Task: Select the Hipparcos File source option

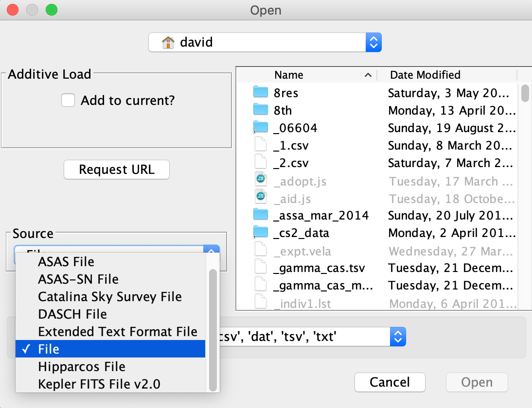Action: coord(82,367)
